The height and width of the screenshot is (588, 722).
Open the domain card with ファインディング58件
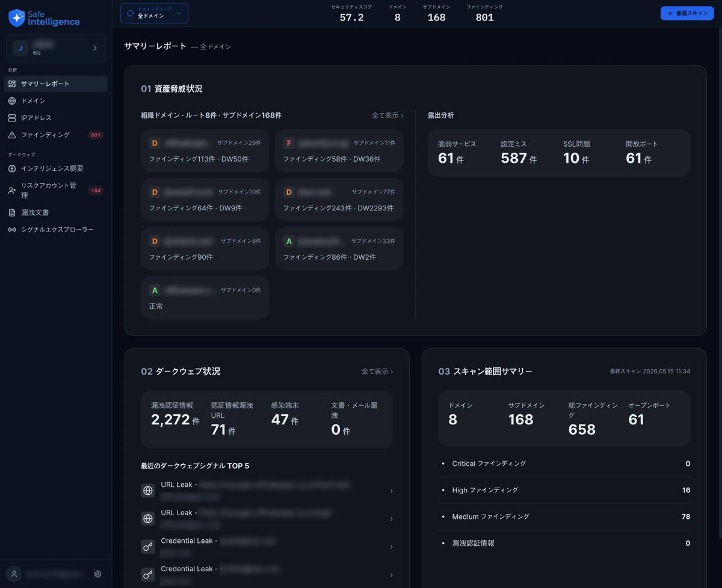click(339, 150)
